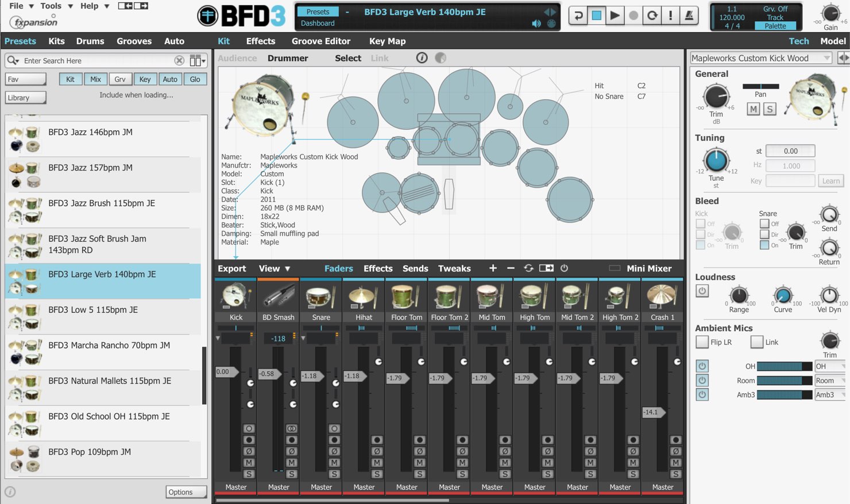Toggle the Snare bleed Off checkbox
Screen dimensions: 850x504
tap(764, 224)
